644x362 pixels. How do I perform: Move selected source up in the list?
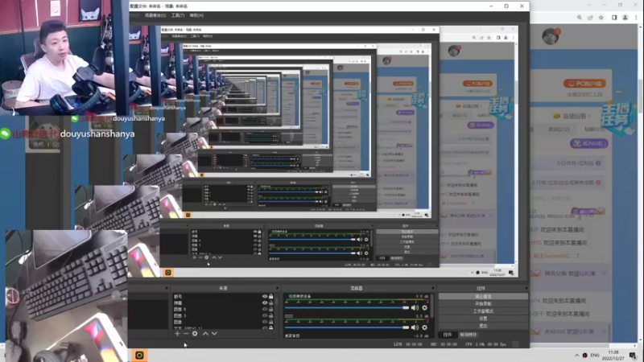pyautogui.click(x=205, y=334)
